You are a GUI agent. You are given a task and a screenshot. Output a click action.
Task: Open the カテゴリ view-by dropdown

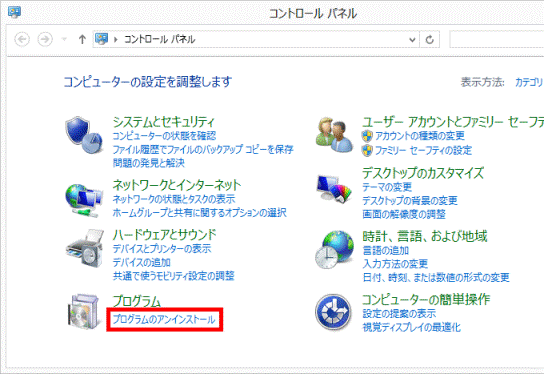pos(529,82)
